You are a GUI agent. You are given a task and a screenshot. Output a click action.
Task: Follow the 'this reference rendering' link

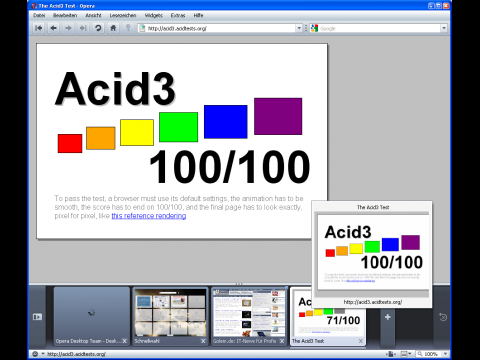149,216
